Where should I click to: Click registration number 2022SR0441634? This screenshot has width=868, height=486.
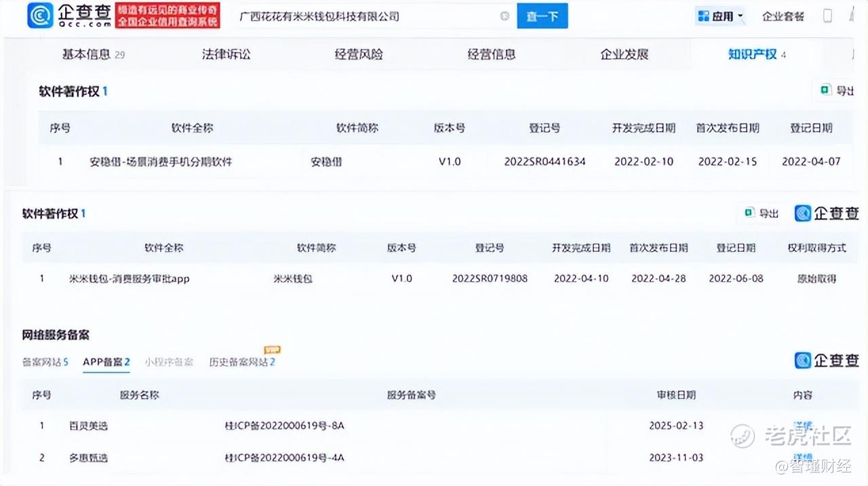coord(545,162)
